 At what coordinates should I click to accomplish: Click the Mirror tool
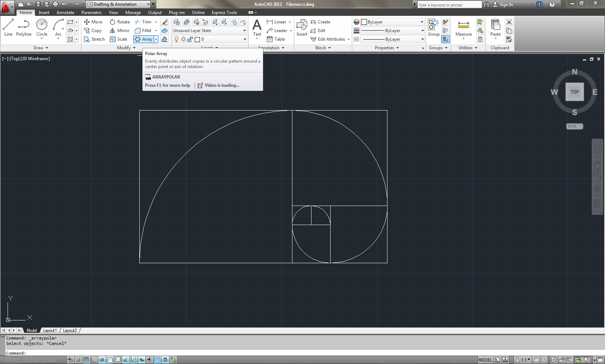click(x=120, y=31)
